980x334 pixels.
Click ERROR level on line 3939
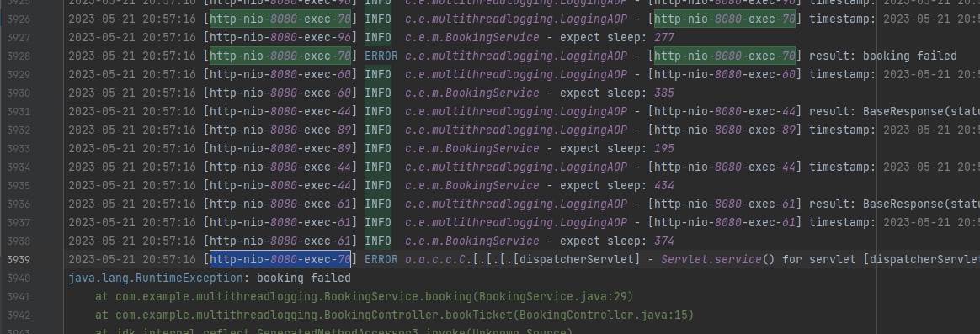pos(381,260)
